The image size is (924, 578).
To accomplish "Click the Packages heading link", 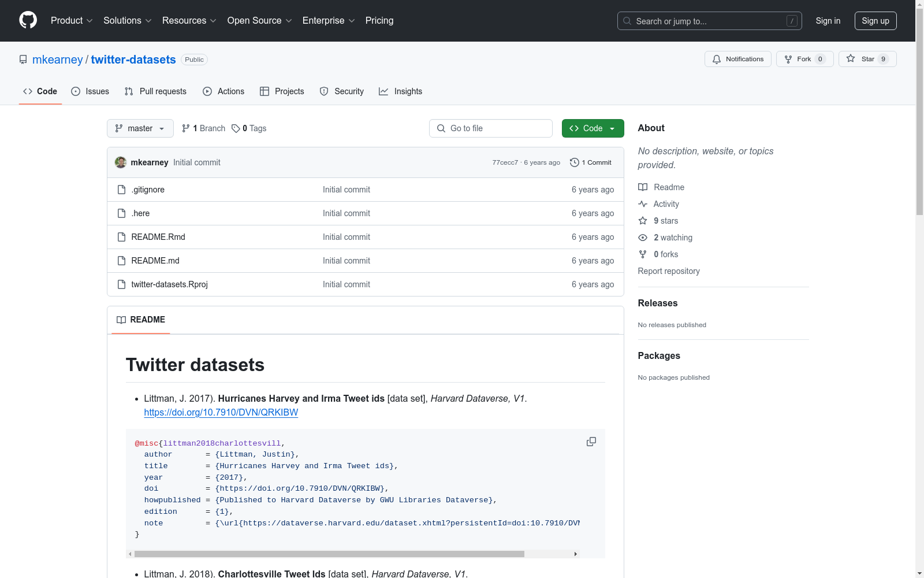I will click(x=659, y=355).
